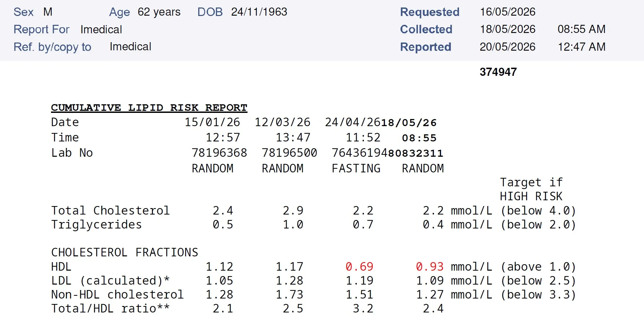Screen dimensions: 644x323
Task: Click the time value 12:57
Action: pyautogui.click(x=223, y=138)
